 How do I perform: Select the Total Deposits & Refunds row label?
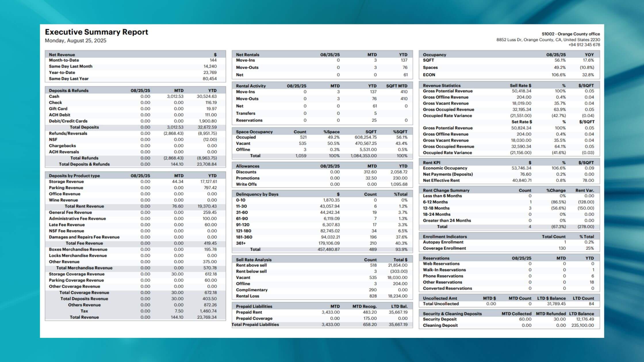[x=84, y=164]
